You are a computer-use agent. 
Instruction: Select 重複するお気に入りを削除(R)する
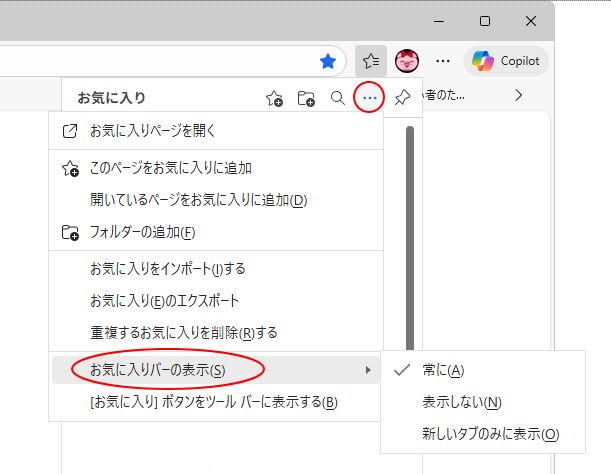216,333
